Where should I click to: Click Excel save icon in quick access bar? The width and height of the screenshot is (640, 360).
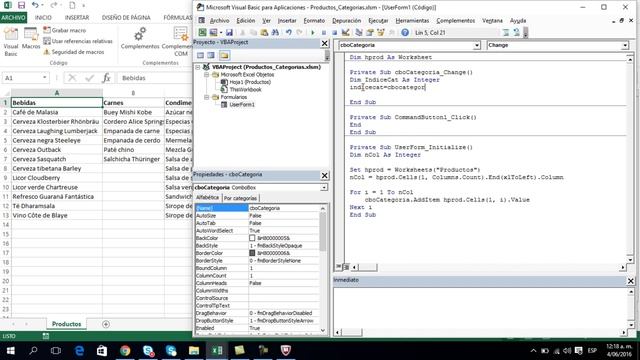pyautogui.click(x=21, y=6)
